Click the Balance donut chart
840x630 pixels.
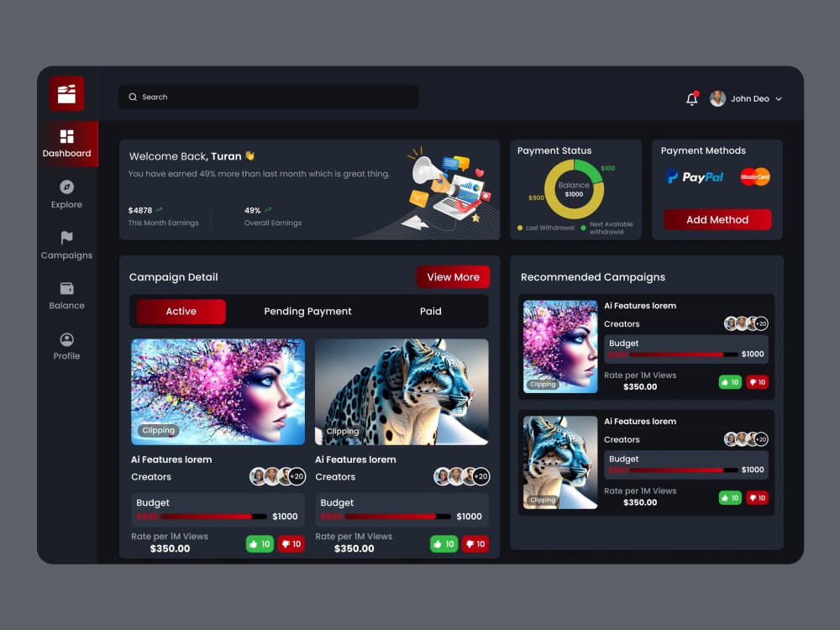574,189
